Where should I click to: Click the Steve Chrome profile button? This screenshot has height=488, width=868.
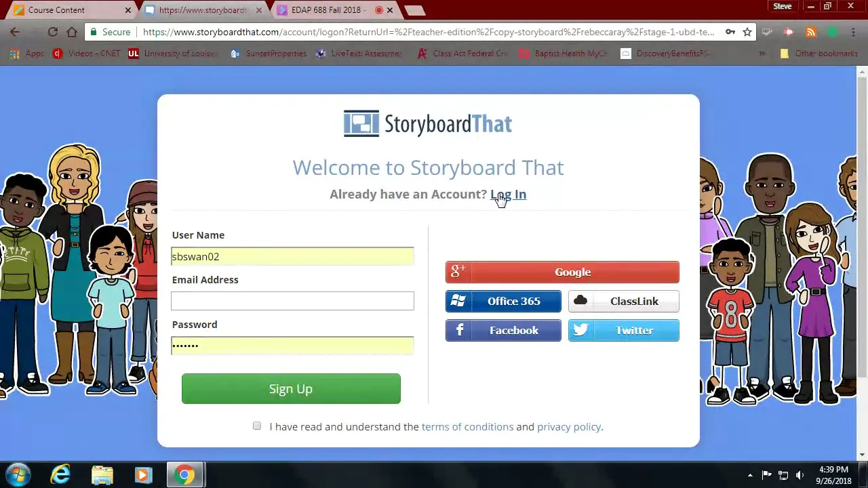[783, 6]
